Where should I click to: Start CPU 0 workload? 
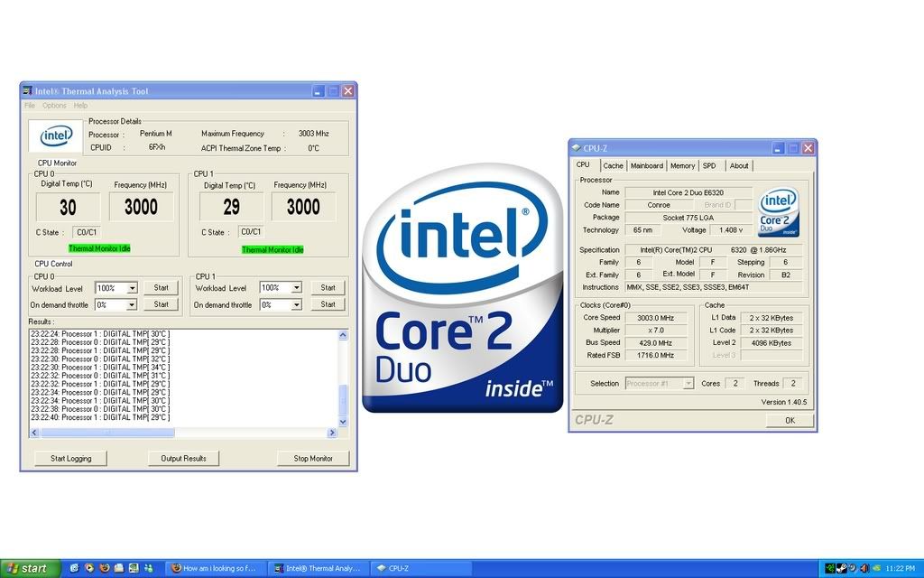(x=161, y=288)
